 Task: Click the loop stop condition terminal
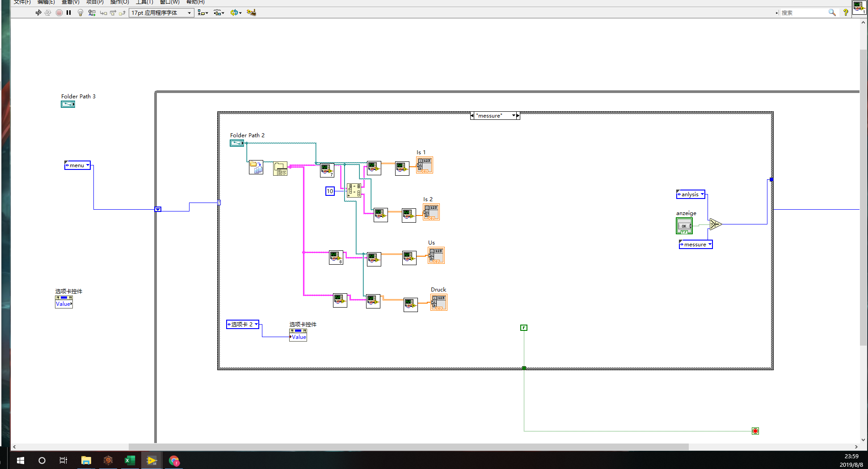[x=755, y=431]
